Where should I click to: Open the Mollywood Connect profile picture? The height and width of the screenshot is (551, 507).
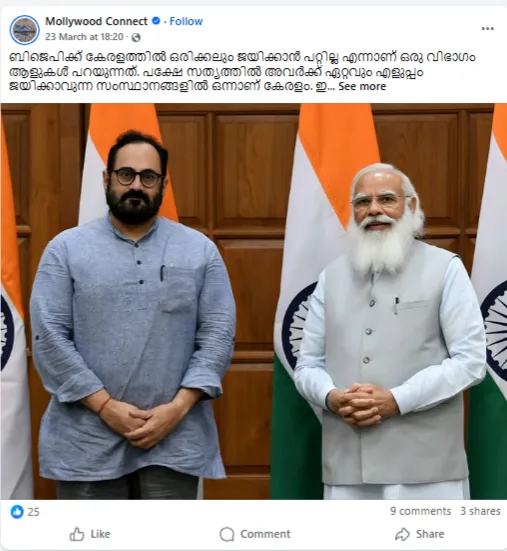point(24,30)
